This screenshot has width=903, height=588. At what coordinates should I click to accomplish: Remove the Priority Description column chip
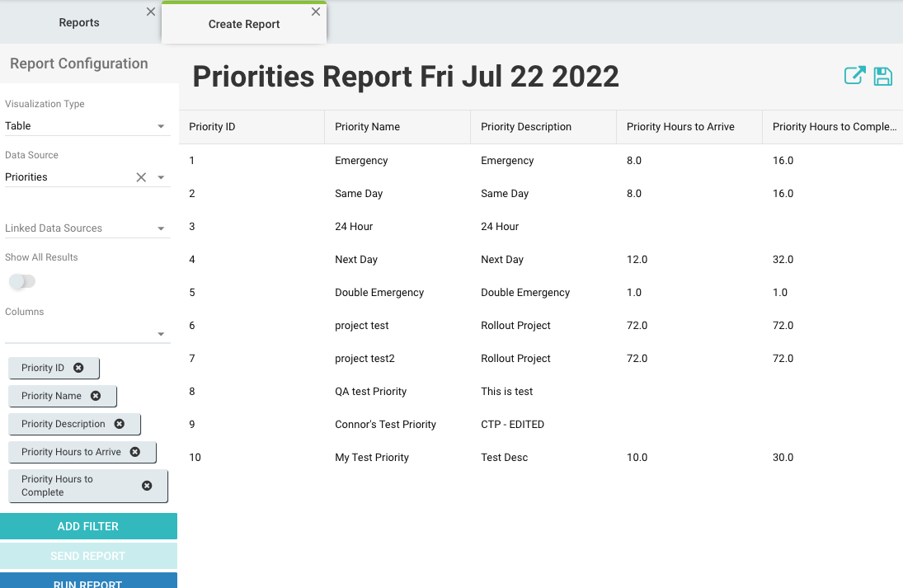(x=120, y=424)
